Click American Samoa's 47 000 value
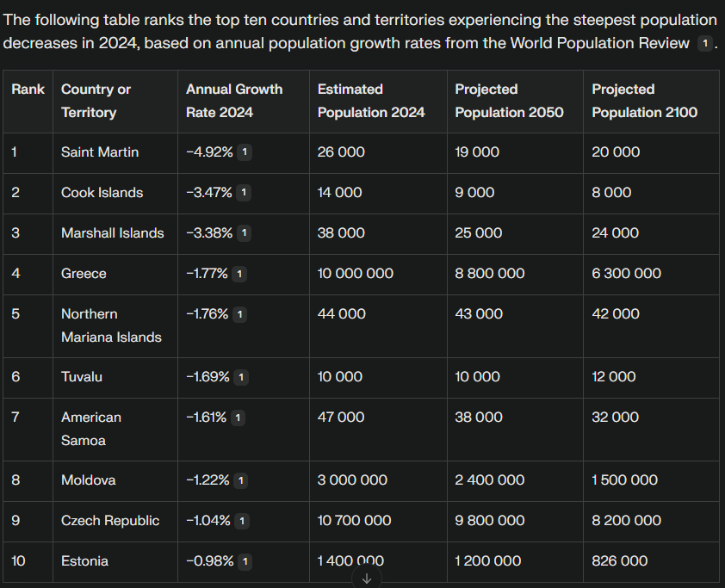725x588 pixels. (x=341, y=418)
